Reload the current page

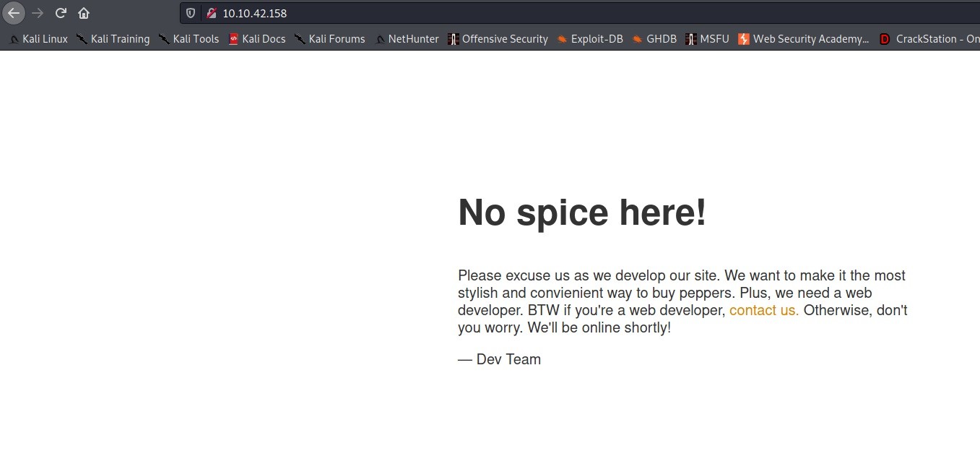(x=61, y=13)
